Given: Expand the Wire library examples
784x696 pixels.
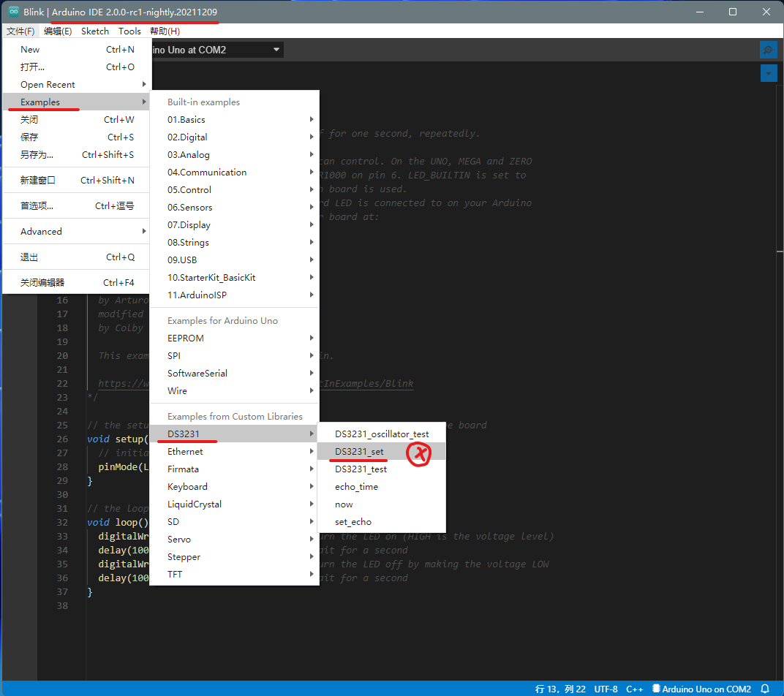Looking at the screenshot, I should tap(177, 390).
